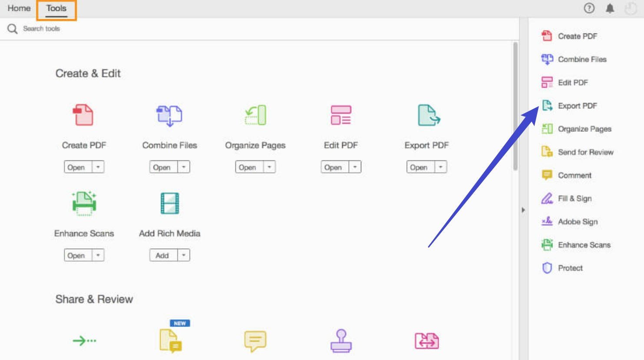This screenshot has height=360, width=644.
Task: Switch to the Home tab
Action: coord(18,7)
